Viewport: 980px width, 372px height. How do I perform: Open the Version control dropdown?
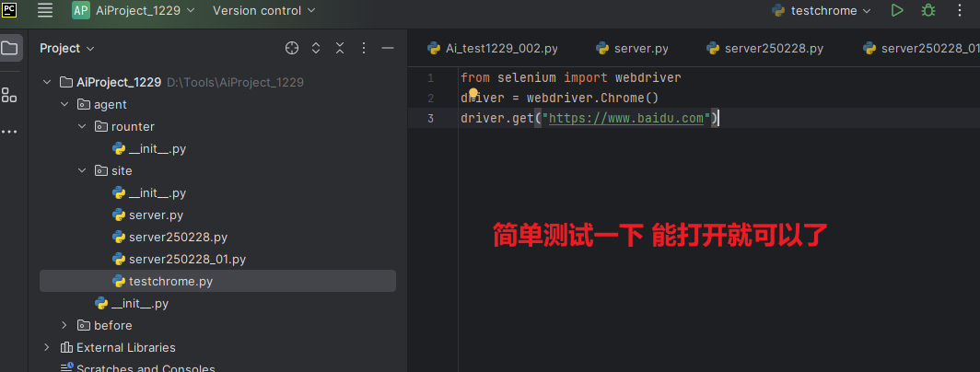[263, 11]
